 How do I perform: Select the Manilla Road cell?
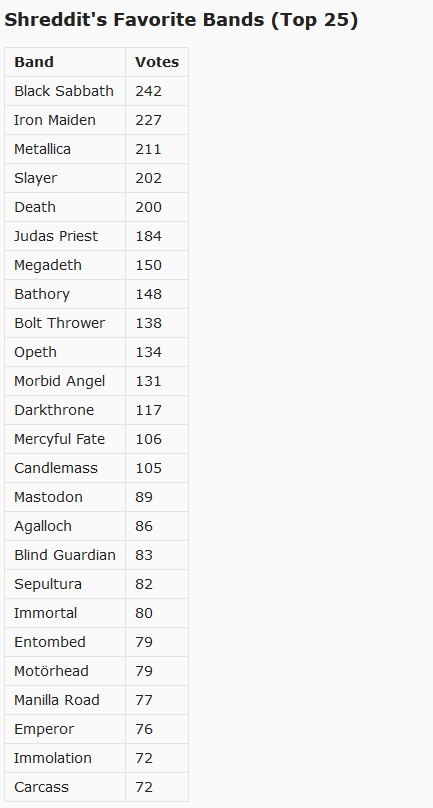(x=65, y=700)
